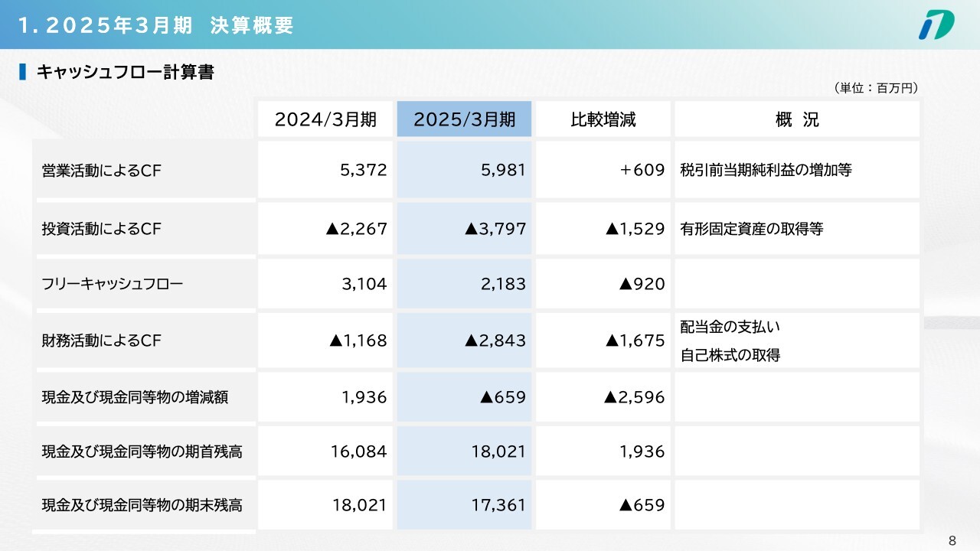Select the '営業活動によるCF' row label
Viewport: 980px width, 551px height.
(101, 171)
